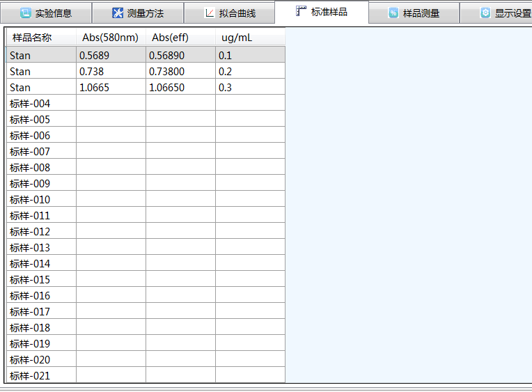Click the 标样-021 row at the bottom
The width and height of the screenshot is (532, 392).
pyautogui.click(x=40, y=375)
